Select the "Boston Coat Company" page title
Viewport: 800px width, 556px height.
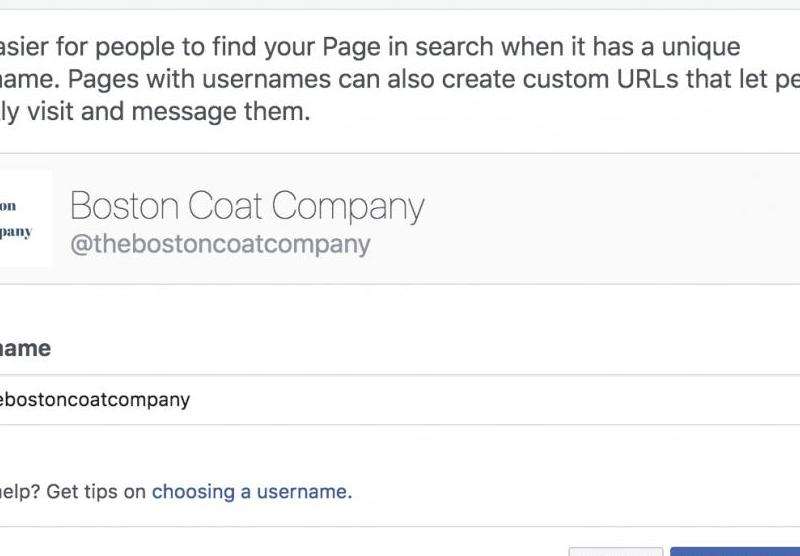coord(247,207)
